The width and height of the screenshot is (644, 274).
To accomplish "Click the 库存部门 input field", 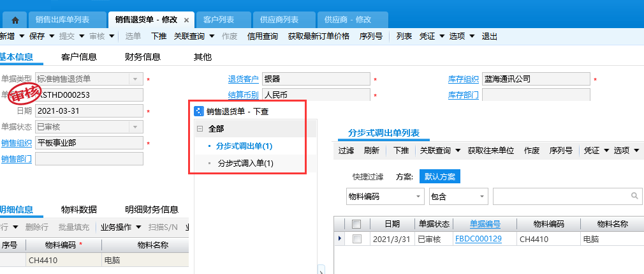I will [536, 95].
